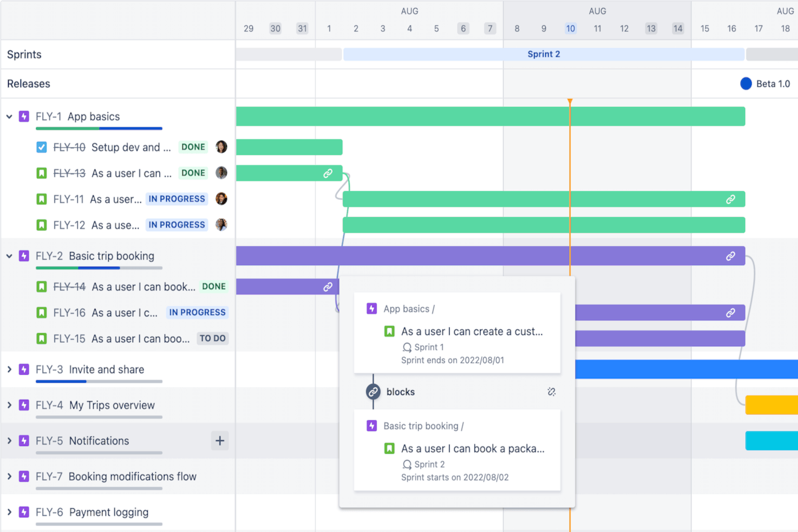This screenshot has width=798, height=532.
Task: Click the dependency link icon on FLY-11 bar
Action: tap(731, 199)
